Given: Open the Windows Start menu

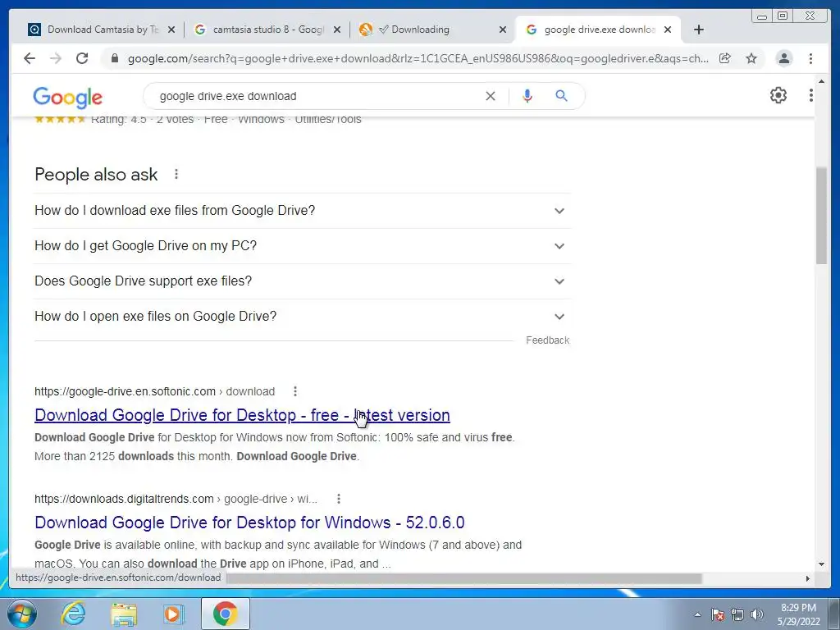Looking at the screenshot, I should coord(22,614).
